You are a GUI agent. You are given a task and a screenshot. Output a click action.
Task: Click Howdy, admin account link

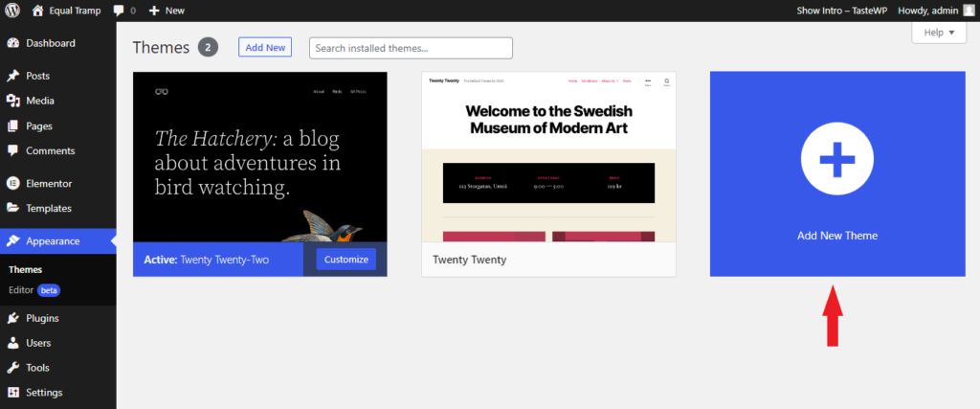[936, 11]
